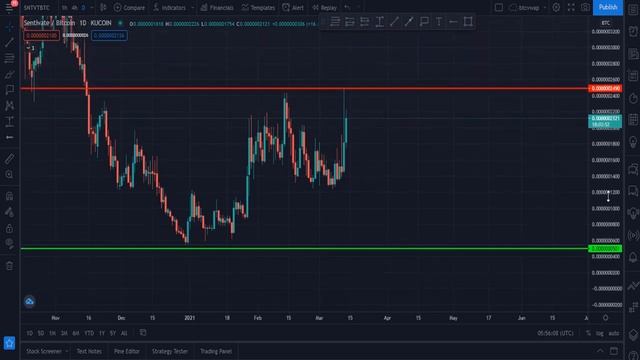Click horizontal line icon in floating drawing toolbar
The height and width of the screenshot is (360, 640).
coord(453,22)
